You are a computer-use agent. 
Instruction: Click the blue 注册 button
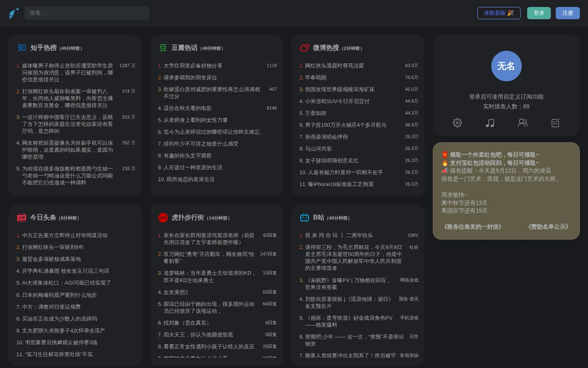point(568,13)
